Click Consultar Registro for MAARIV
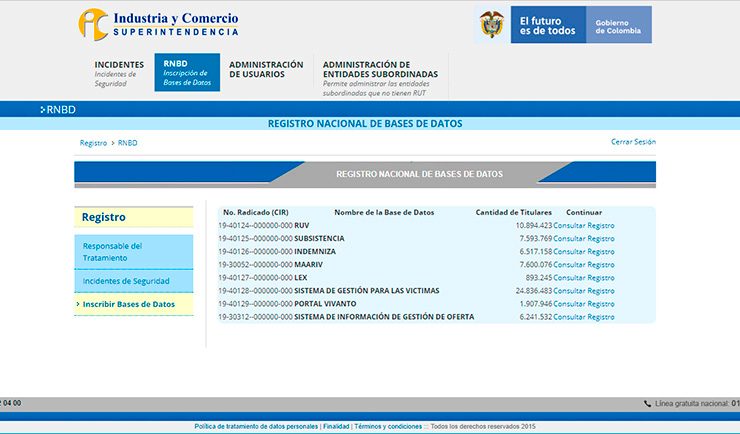This screenshot has width=740, height=434. pos(584,265)
